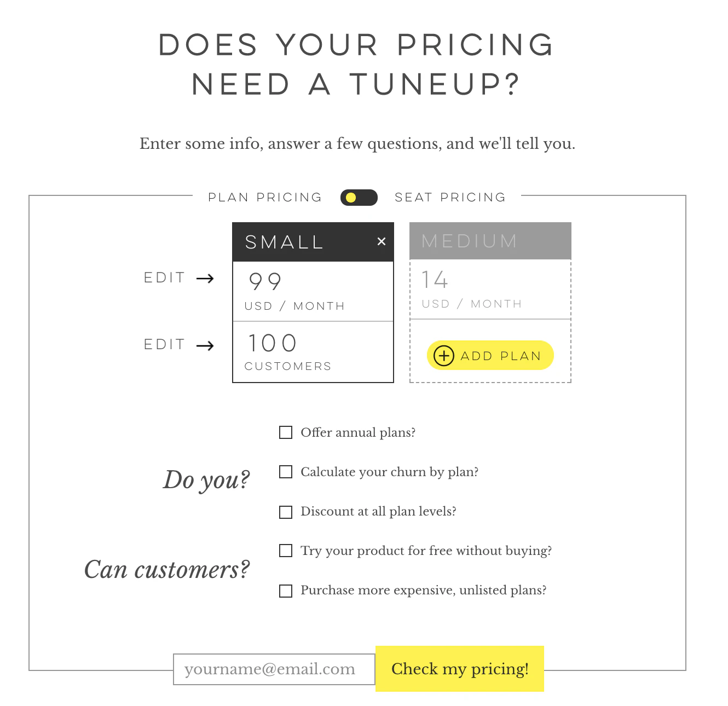The width and height of the screenshot is (728, 706).
Task: Click the SMALL plan name header
Action: 285,242
